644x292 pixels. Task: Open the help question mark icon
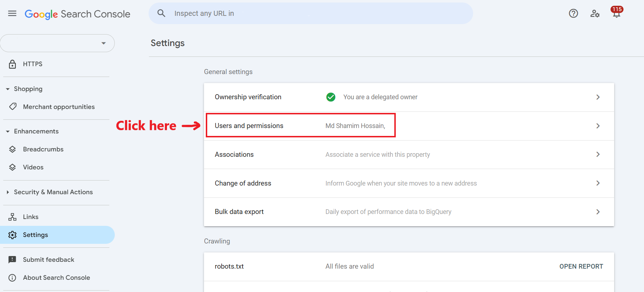coord(573,14)
